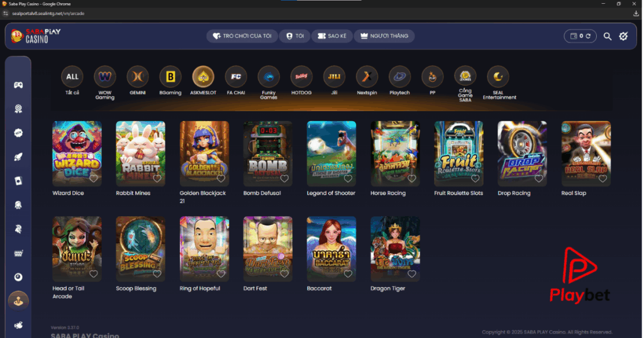The image size is (644, 338).
Task: Favorite the Bomb Defusal game
Action: (x=285, y=178)
